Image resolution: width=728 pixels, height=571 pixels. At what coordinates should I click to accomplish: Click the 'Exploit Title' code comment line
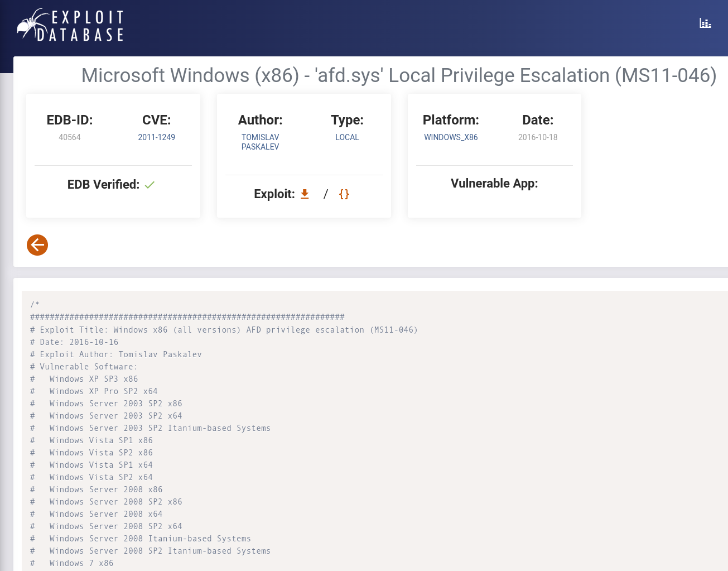click(224, 330)
